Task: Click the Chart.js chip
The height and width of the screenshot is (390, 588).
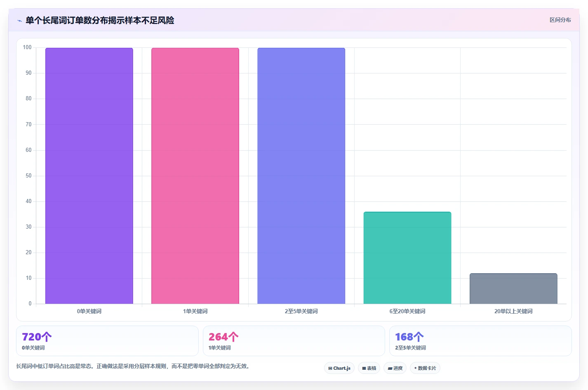Action: (339, 368)
